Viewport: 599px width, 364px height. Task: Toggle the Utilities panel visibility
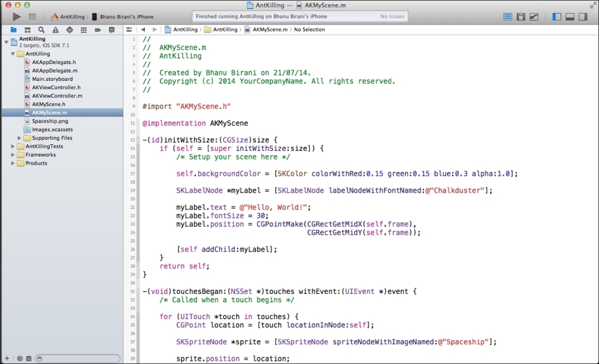583,16
